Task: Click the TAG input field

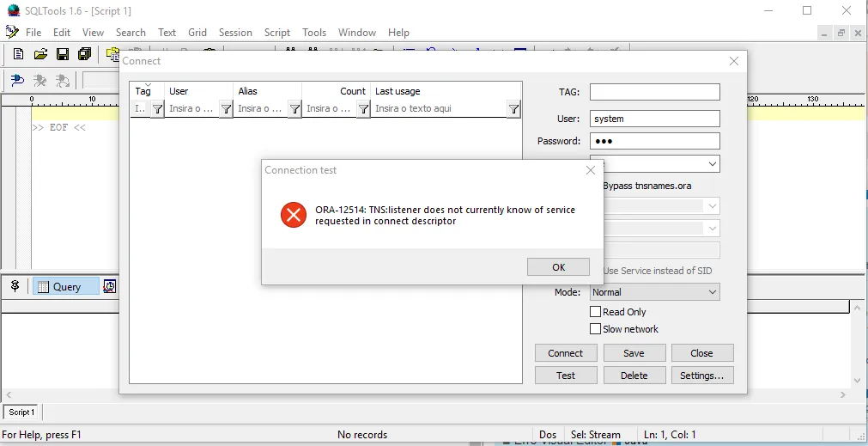Action: (x=654, y=92)
